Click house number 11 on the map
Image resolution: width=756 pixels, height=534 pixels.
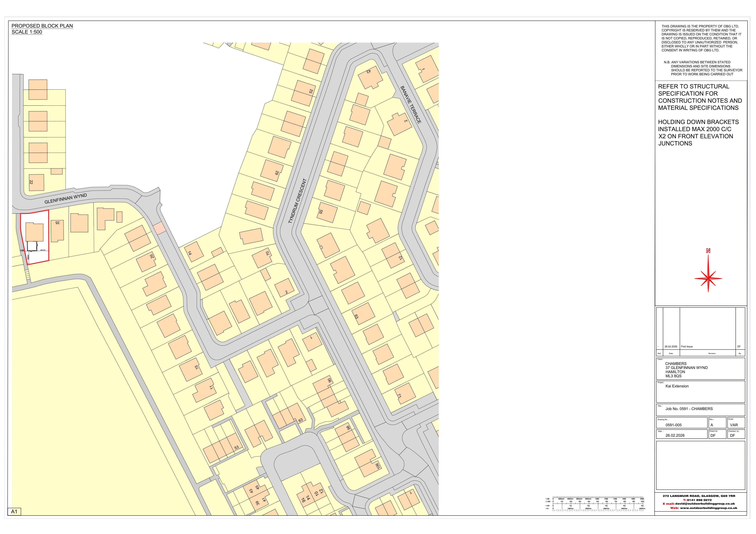pos(211,387)
